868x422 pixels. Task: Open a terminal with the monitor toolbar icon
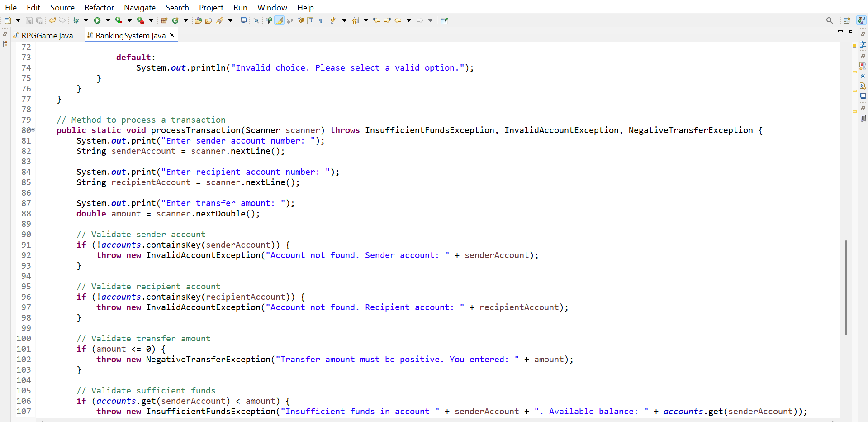(243, 20)
